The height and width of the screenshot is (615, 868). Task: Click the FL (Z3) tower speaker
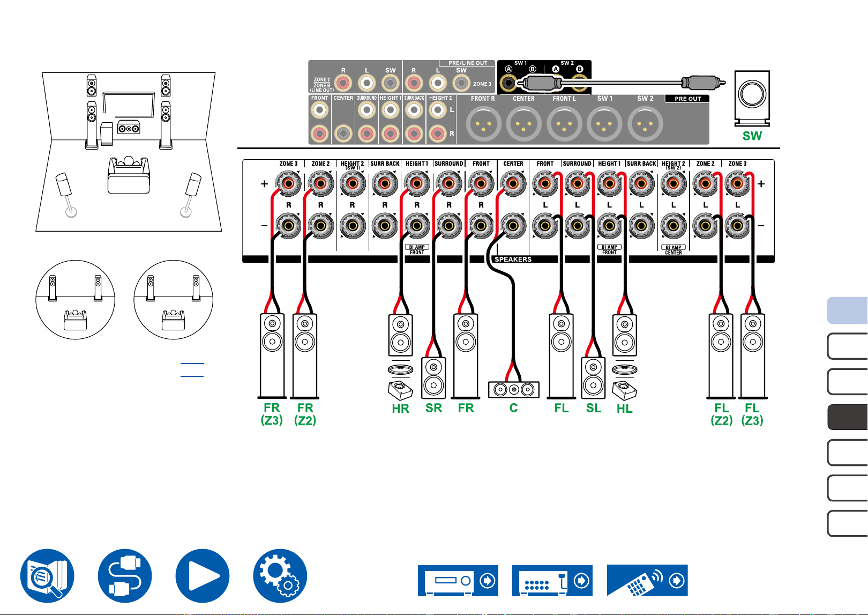tap(753, 357)
